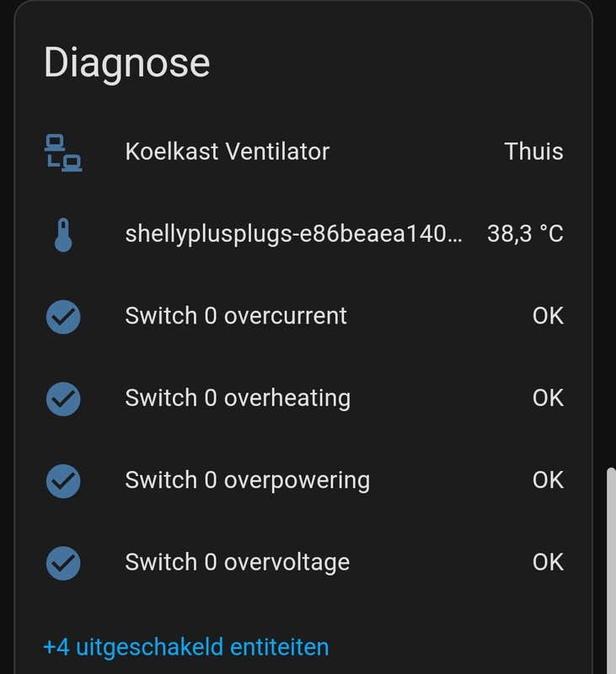Click the OK state of overvoltage

point(548,562)
